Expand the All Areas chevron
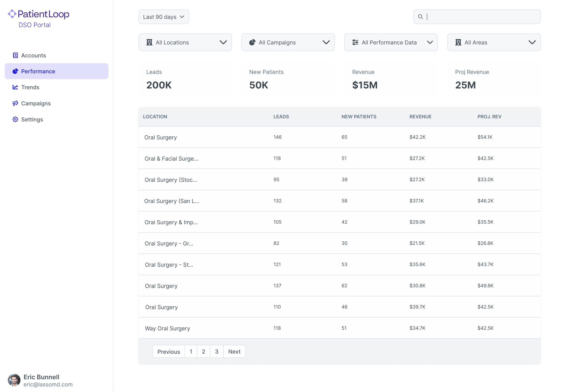This screenshot has height=392, width=566. [x=532, y=42]
